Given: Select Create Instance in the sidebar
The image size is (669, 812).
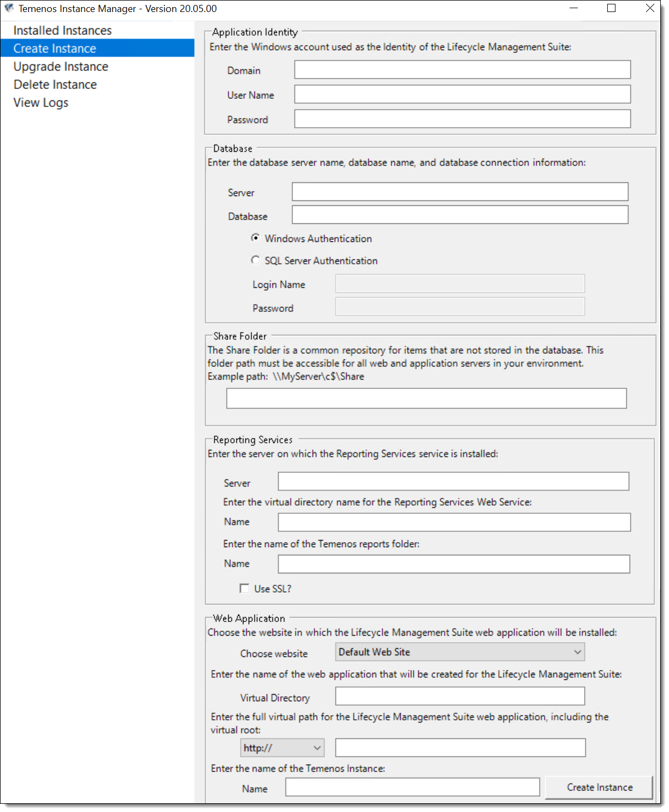Looking at the screenshot, I should click(97, 48).
